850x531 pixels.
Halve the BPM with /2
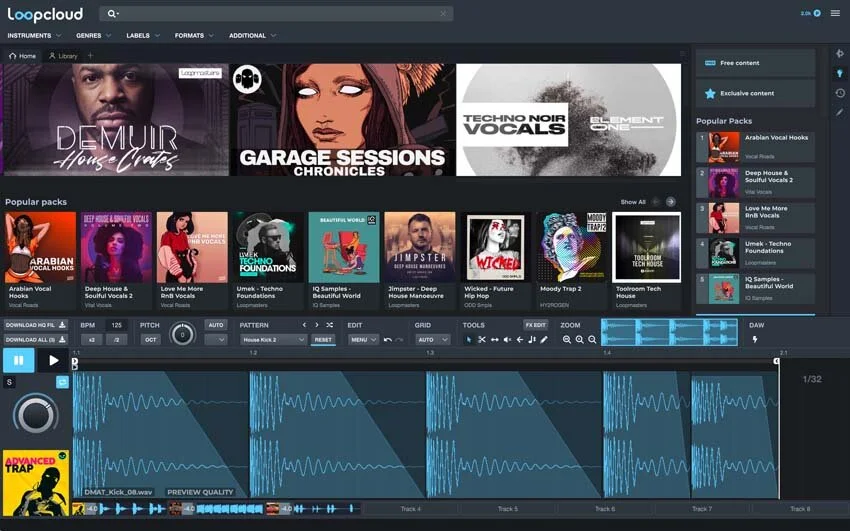pyautogui.click(x=117, y=340)
